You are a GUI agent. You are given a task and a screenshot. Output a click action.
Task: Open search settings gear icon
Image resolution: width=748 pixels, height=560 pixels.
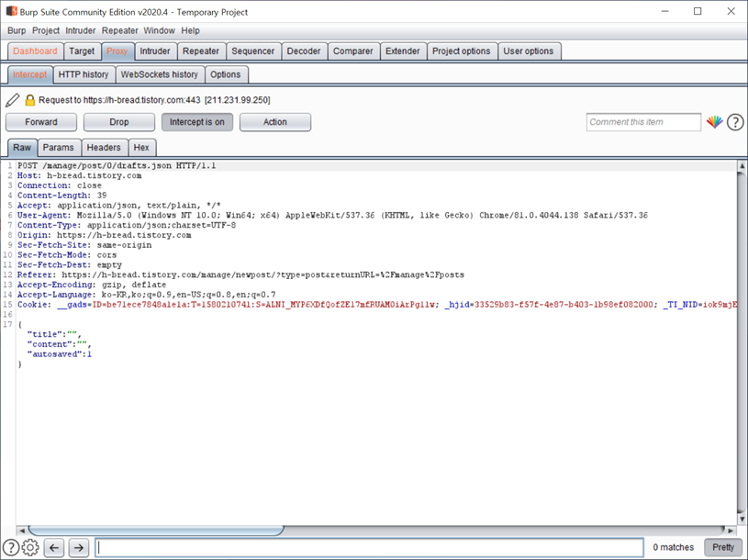(30, 547)
